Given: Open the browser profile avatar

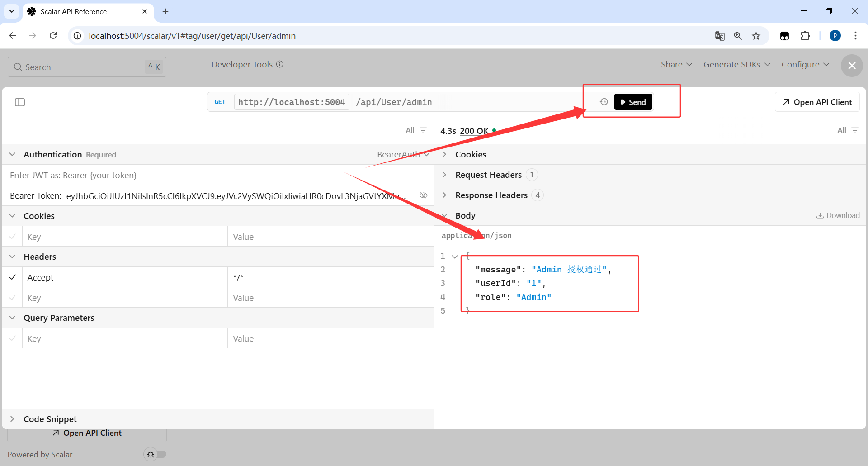Looking at the screenshot, I should 835,36.
